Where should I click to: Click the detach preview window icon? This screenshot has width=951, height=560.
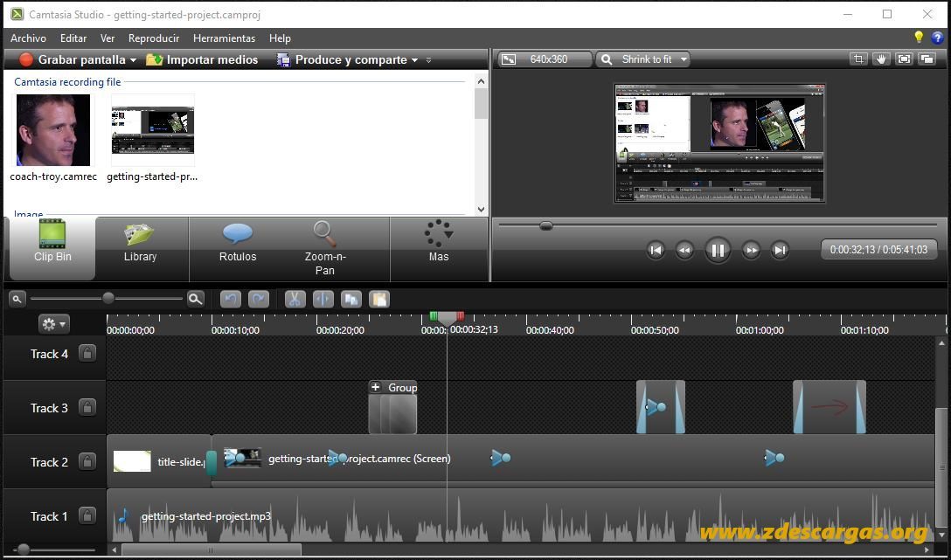(x=927, y=59)
